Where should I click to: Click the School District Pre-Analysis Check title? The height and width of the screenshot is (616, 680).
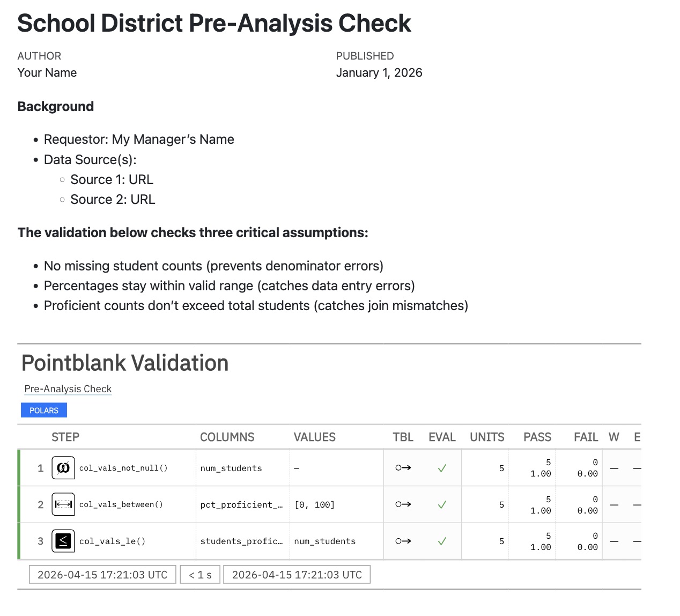[x=214, y=24]
